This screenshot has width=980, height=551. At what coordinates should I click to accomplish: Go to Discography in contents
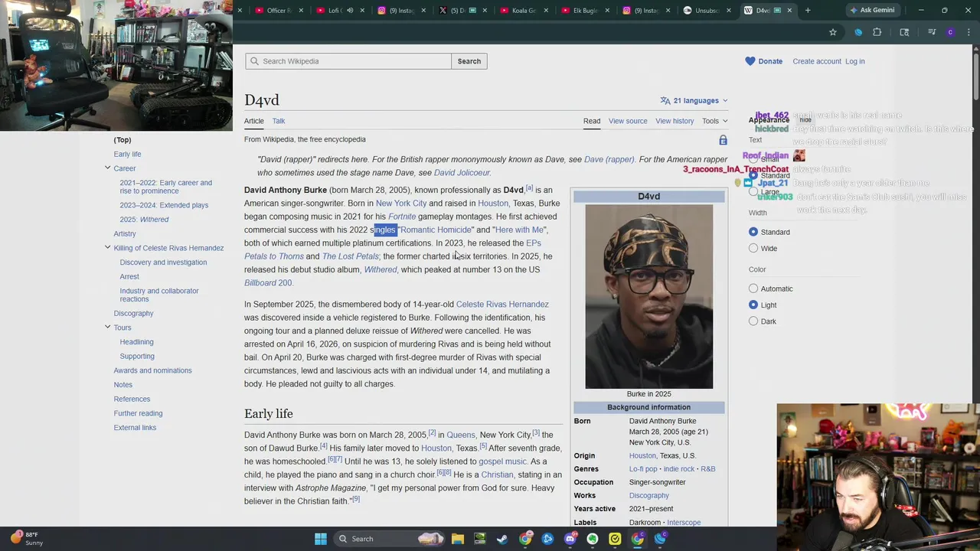(x=134, y=313)
